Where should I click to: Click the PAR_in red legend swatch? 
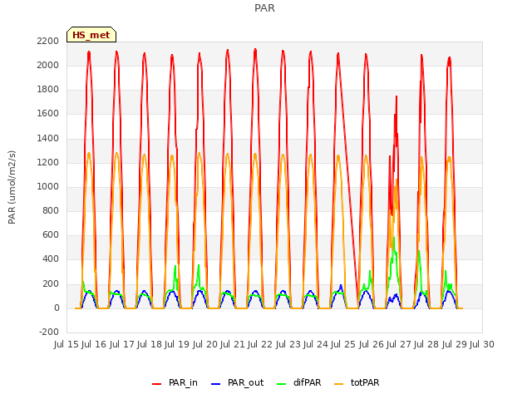click(x=156, y=384)
